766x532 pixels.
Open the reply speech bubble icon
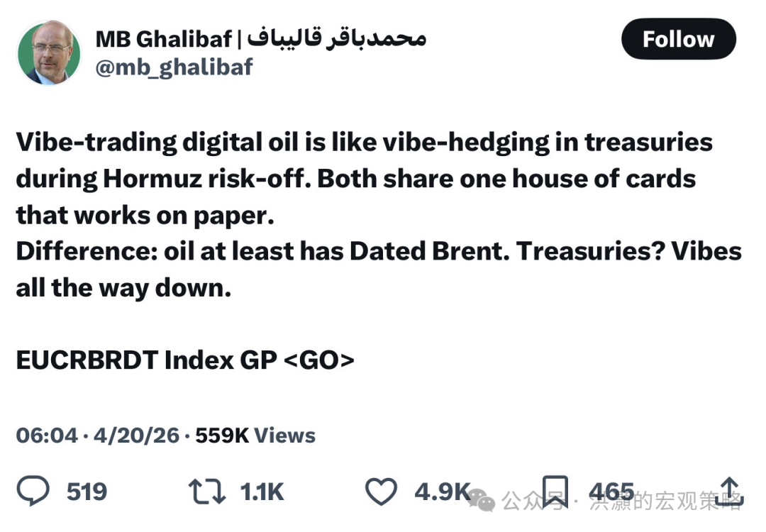33,490
